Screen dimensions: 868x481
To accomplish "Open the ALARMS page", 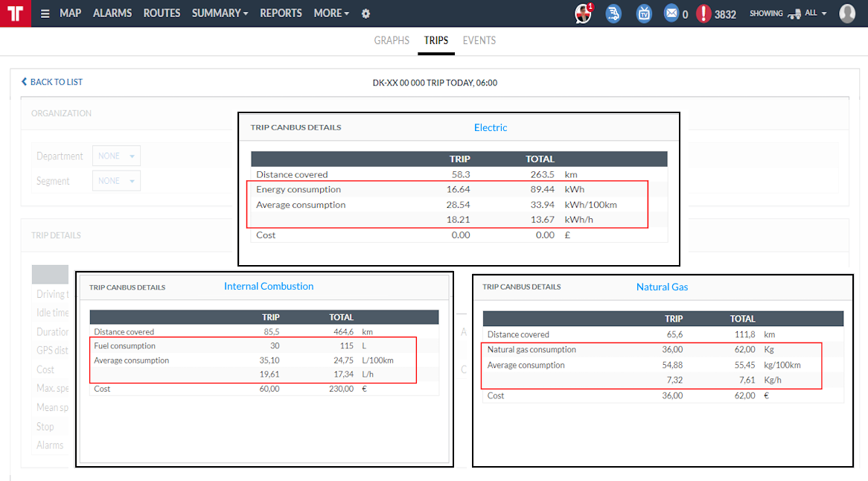I will tap(112, 13).
